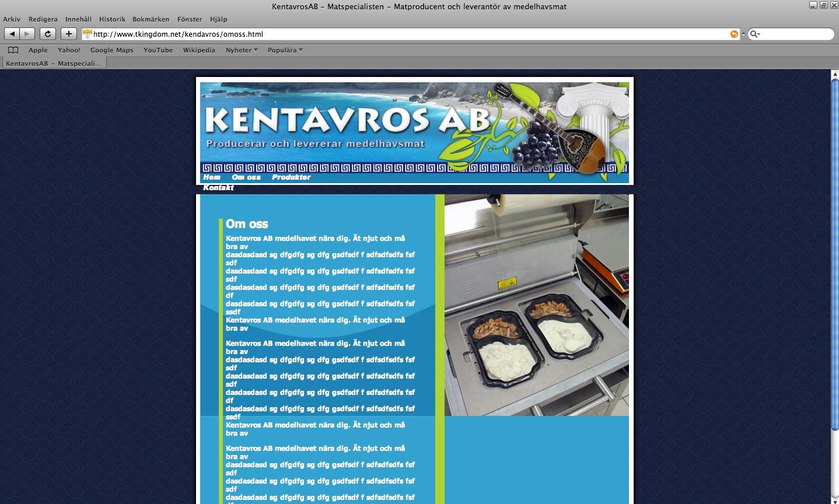Open the Fönster menu
Screen dimensions: 839x504
(190, 19)
